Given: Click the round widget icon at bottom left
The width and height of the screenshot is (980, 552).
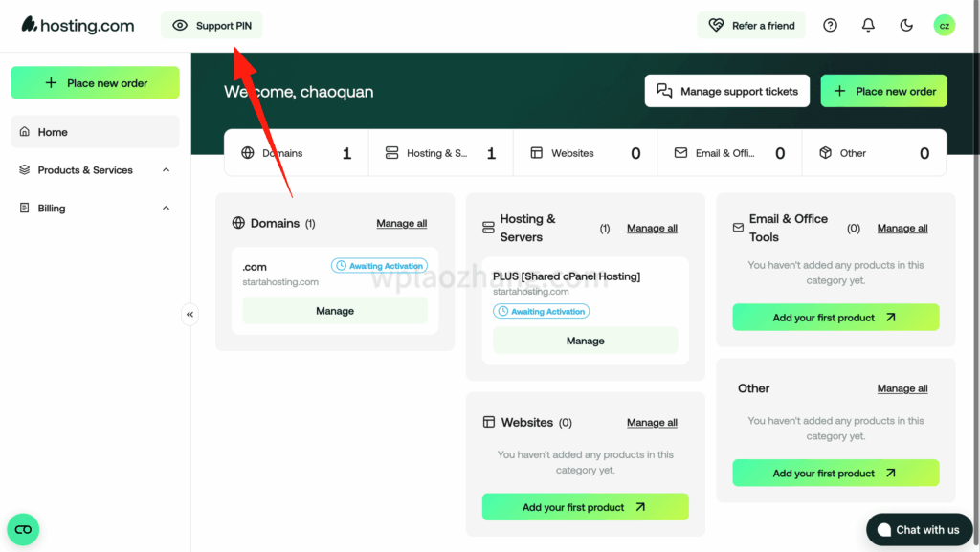Looking at the screenshot, I should (x=23, y=529).
